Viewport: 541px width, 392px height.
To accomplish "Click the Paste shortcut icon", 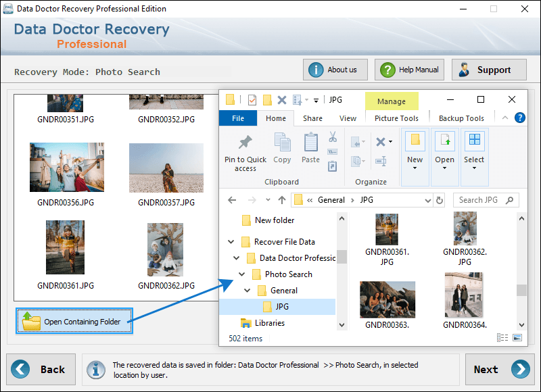I will coord(332,166).
